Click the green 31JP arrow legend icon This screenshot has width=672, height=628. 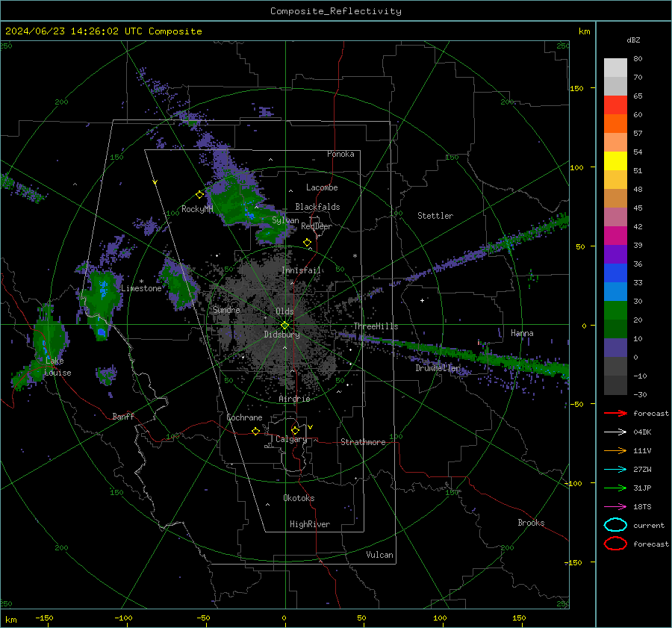point(615,488)
